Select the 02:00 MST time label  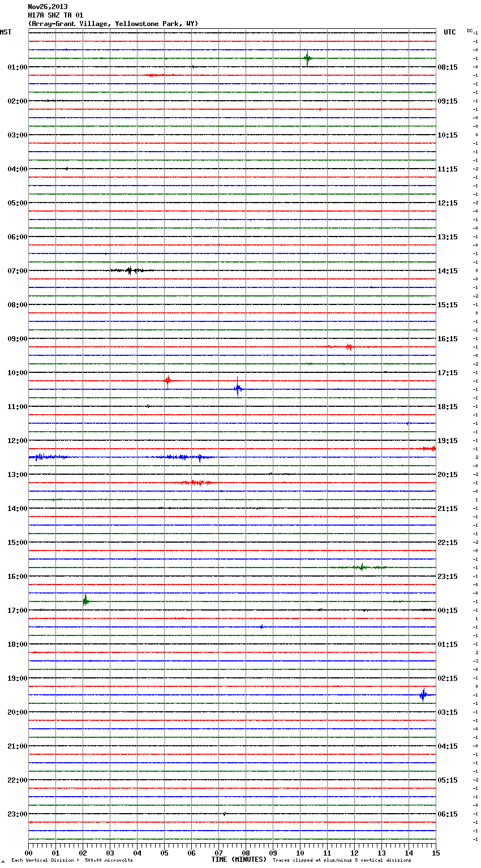point(18,101)
